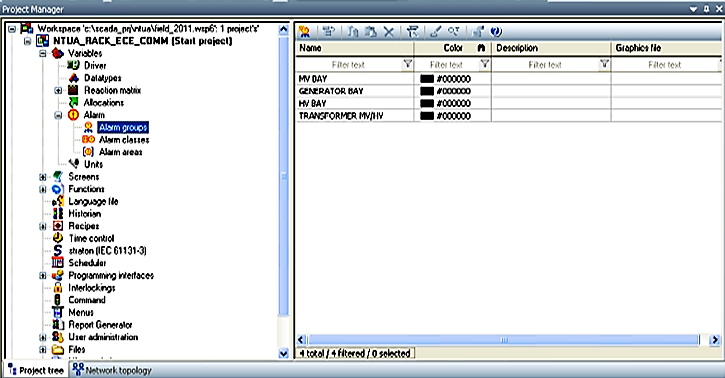This screenshot has width=725, height=378.
Task: Click the Scheduler calendar icon
Action: 58,262
